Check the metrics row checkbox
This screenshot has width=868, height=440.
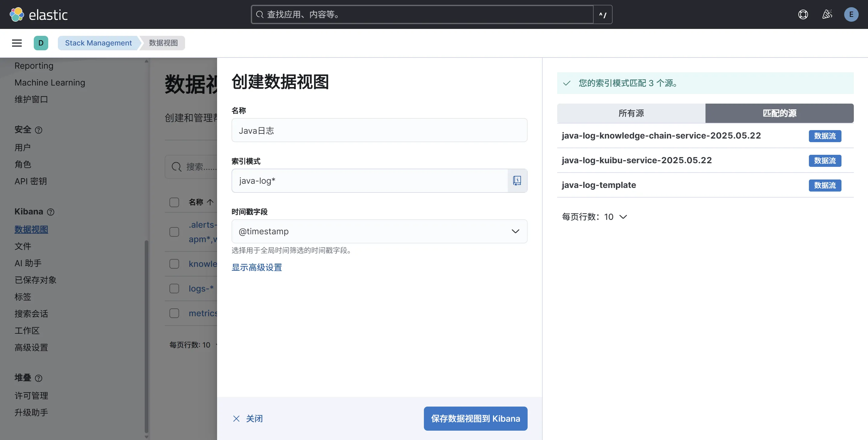(174, 313)
